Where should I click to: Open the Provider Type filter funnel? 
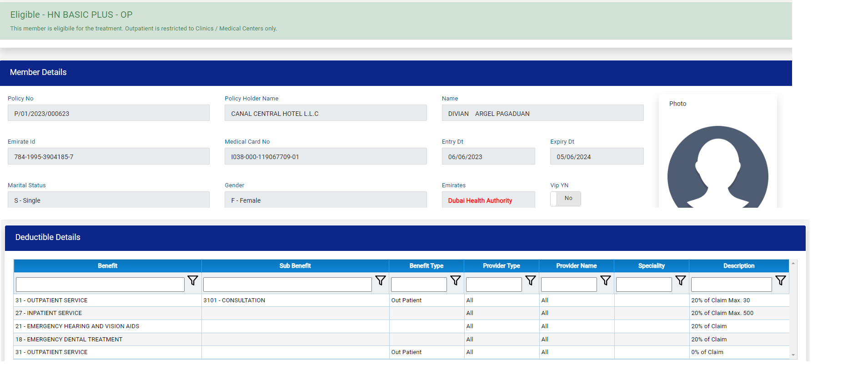point(531,281)
